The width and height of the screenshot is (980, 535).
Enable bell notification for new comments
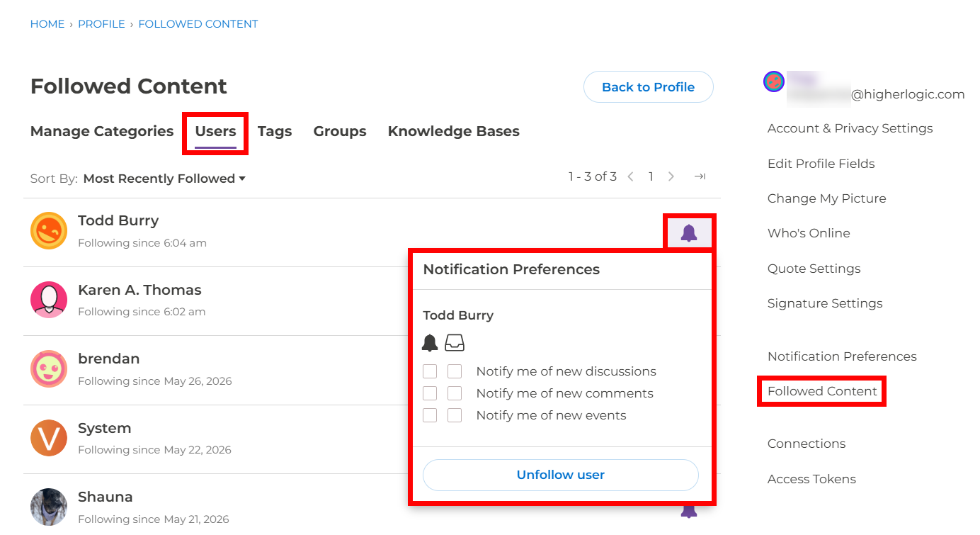[430, 393]
